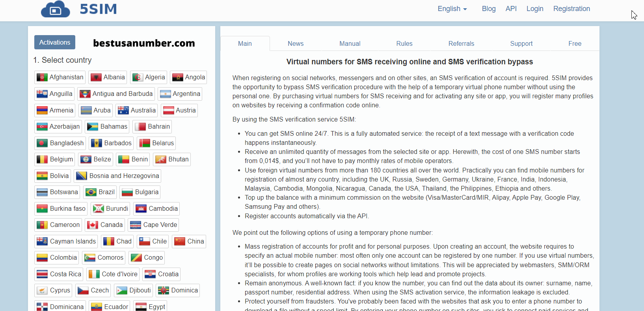Choose the Costa Rica country button
The height and width of the screenshot is (311, 644).
pyautogui.click(x=59, y=274)
